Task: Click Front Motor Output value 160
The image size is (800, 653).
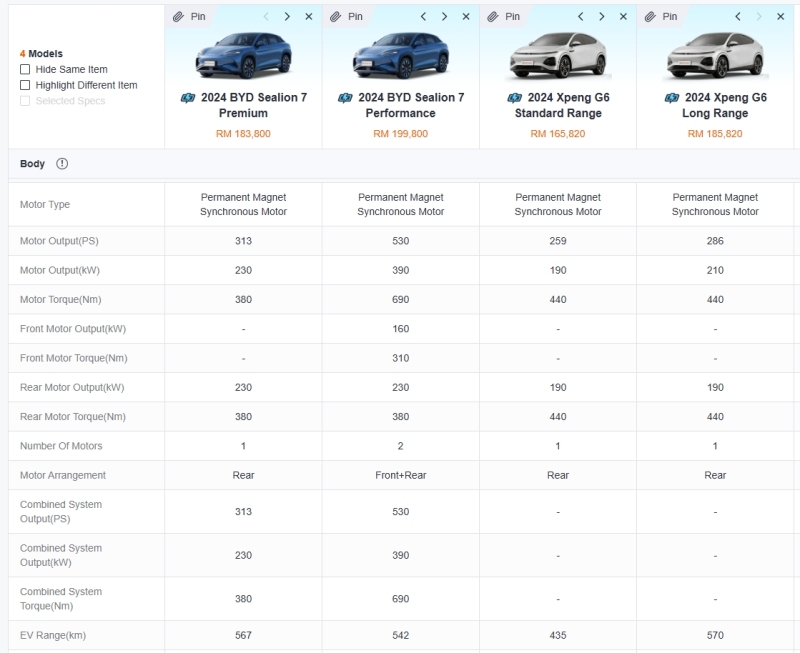Action: click(401, 329)
